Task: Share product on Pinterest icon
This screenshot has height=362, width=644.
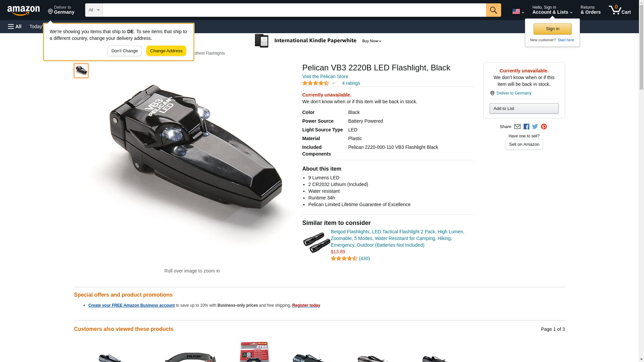Action: click(544, 127)
